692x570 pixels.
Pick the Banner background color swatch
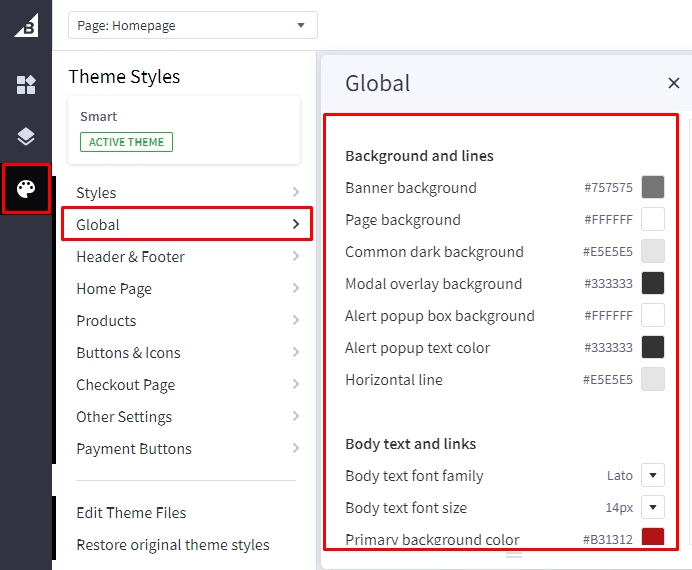pos(652,188)
